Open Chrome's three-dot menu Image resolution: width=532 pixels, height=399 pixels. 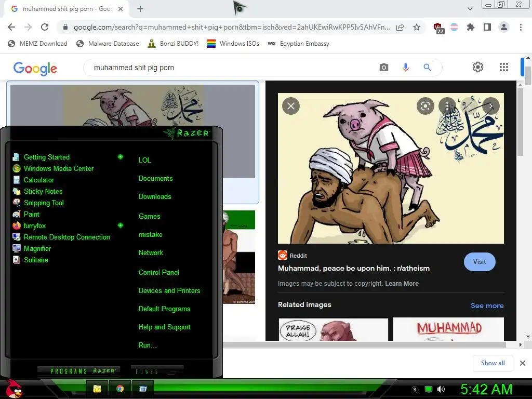pyautogui.click(x=521, y=27)
